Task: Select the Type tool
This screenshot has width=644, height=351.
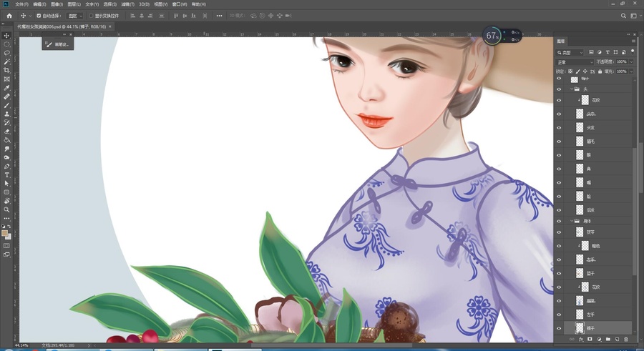Action: pyautogui.click(x=6, y=175)
